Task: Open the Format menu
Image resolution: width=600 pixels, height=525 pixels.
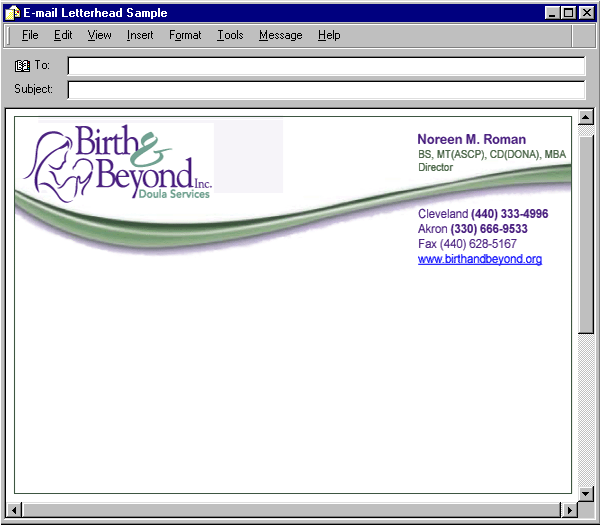Action: [x=185, y=35]
